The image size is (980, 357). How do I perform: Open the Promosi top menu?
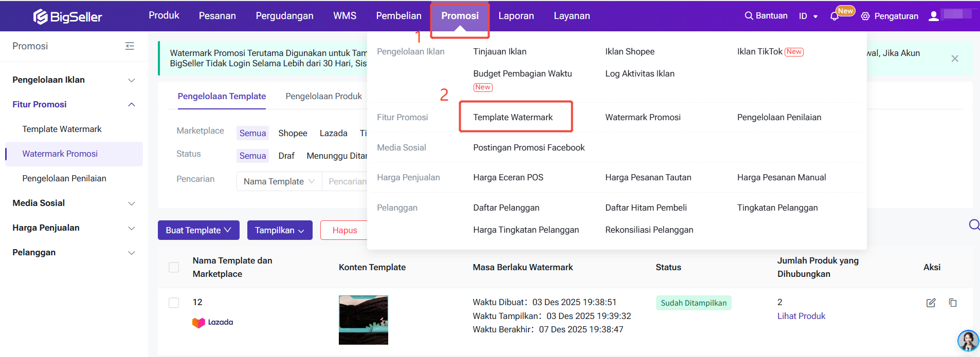tap(460, 16)
